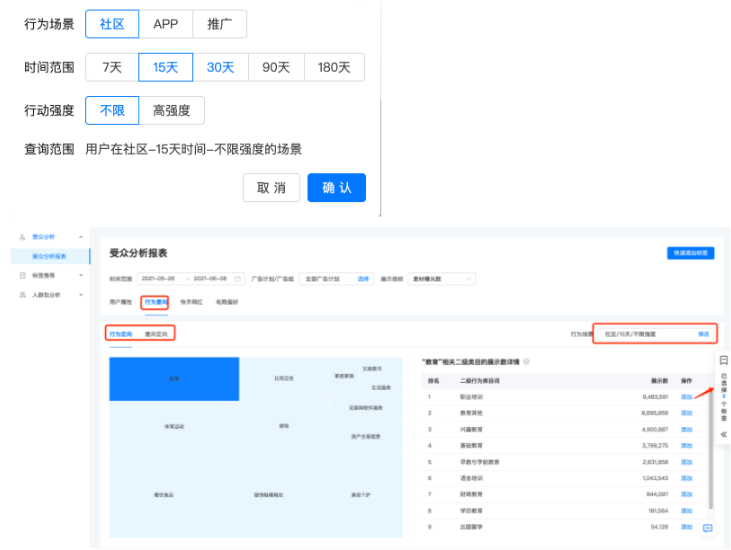
Task: Click the double-chevron collapse icon on right panel
Action: click(724, 434)
